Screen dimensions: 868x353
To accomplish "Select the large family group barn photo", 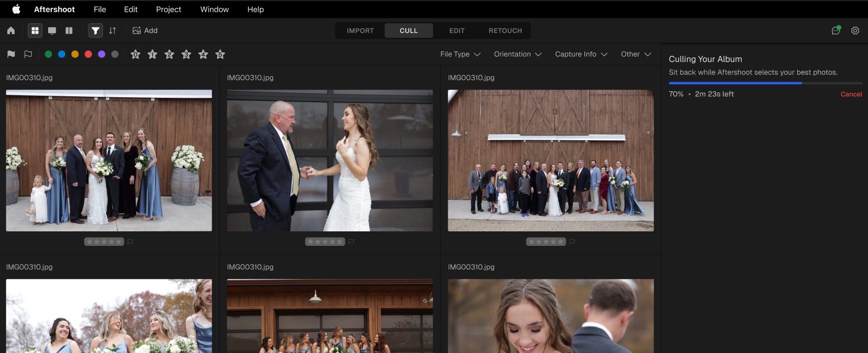I will (x=551, y=160).
